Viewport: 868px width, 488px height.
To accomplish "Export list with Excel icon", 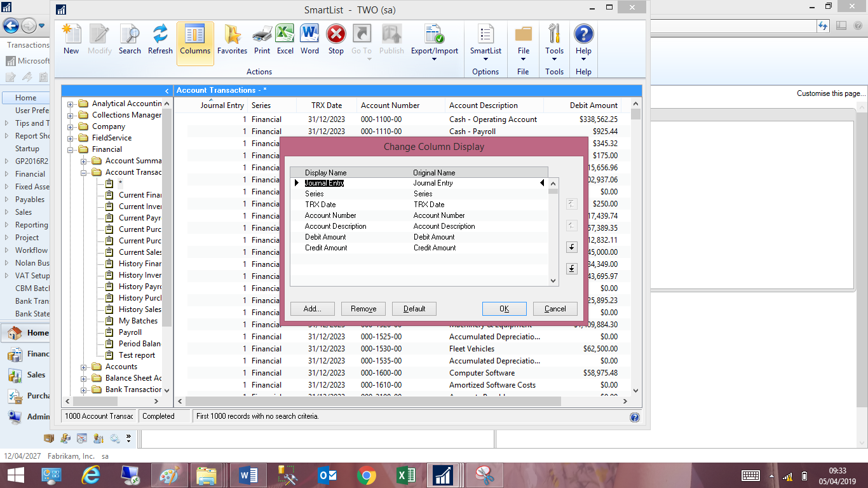I will coord(285,39).
